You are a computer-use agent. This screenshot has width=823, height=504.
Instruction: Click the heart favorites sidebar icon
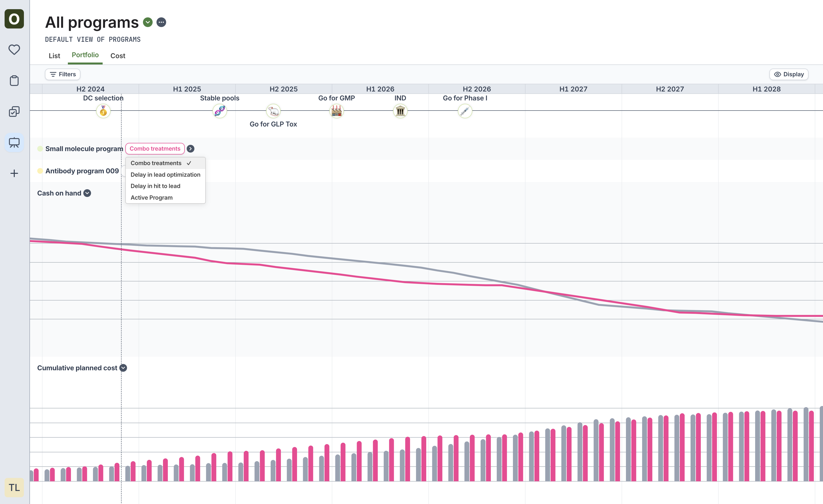click(14, 50)
